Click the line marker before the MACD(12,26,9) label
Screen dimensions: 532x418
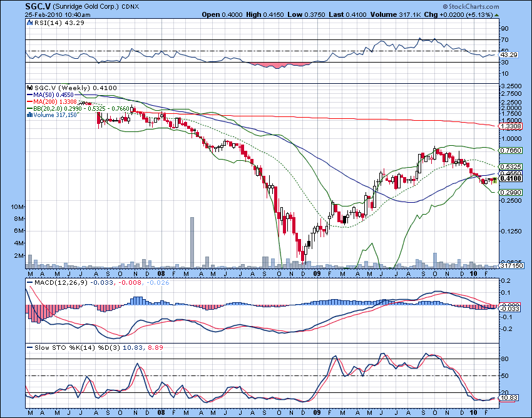30,282
